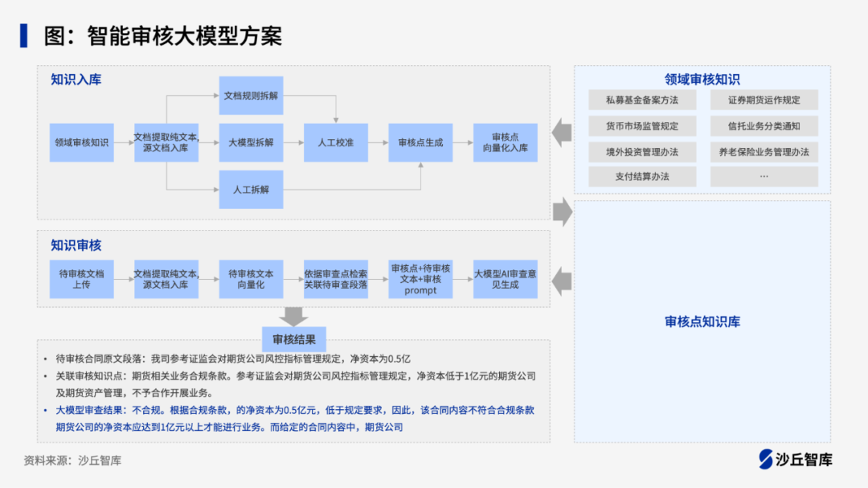Click the 审核点知识库 panel
Viewport: 868px width, 488px height.
point(702,322)
